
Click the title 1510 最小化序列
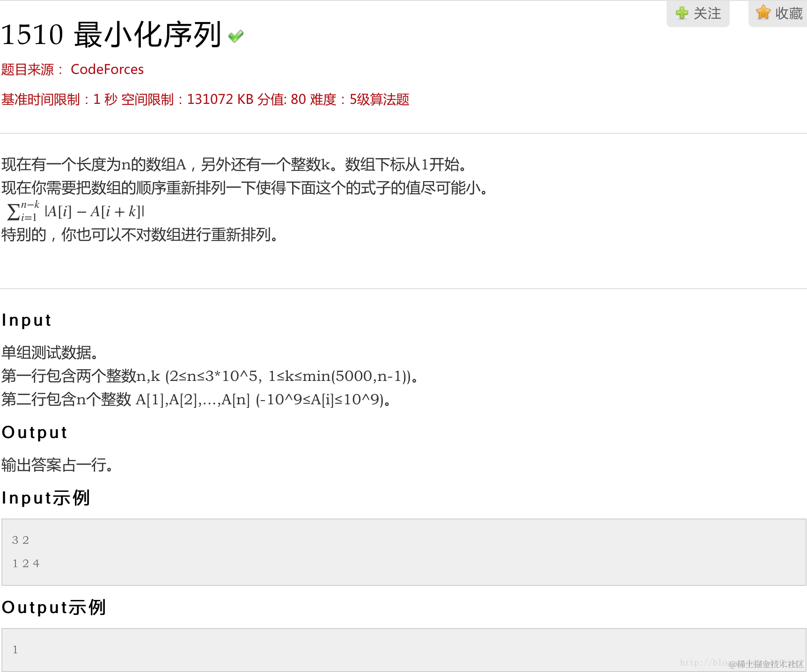point(111,35)
